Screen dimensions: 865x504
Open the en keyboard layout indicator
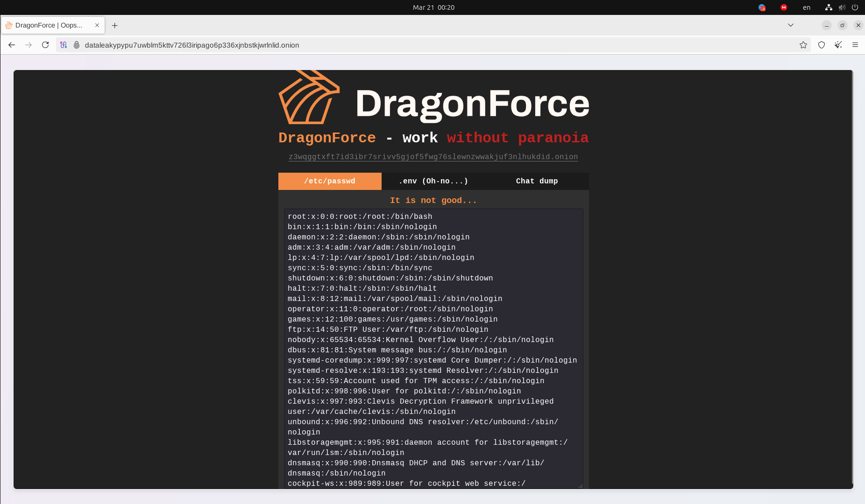point(807,7)
